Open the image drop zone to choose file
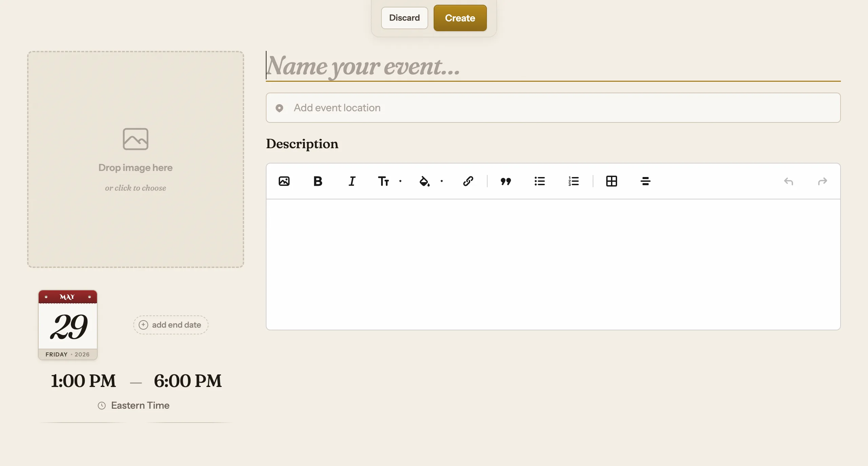The width and height of the screenshot is (868, 466). pos(135,159)
